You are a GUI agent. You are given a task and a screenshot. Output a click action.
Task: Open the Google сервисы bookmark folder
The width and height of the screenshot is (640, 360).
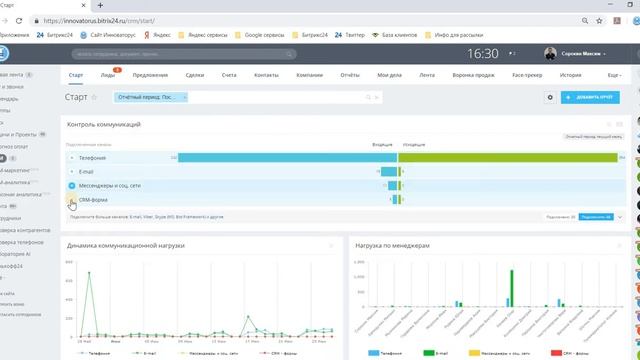(260, 35)
